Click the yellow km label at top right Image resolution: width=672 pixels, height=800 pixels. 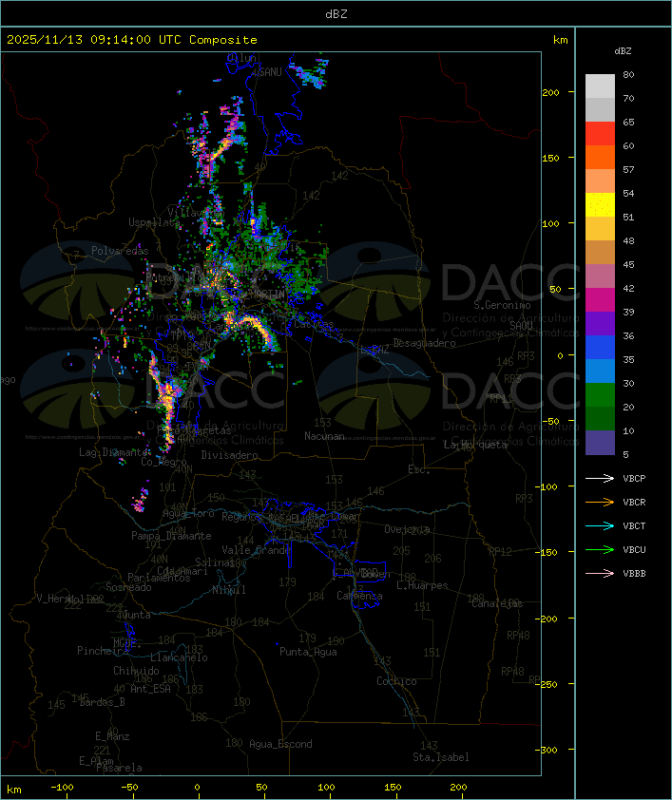[x=560, y=40]
